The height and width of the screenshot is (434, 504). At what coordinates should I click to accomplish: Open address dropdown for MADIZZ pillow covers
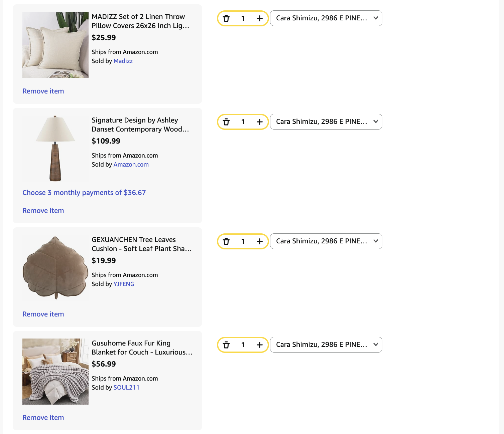326,18
